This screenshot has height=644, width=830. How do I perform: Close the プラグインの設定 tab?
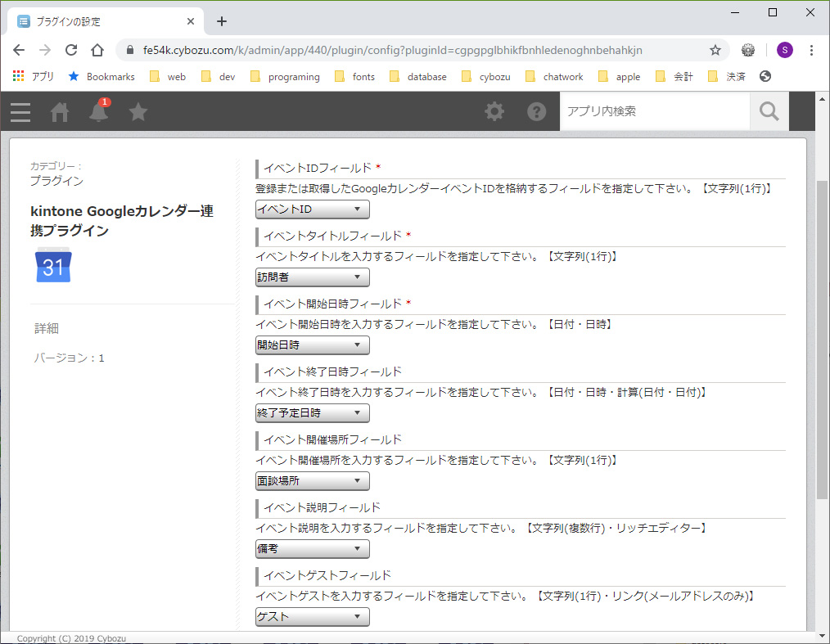point(191,21)
